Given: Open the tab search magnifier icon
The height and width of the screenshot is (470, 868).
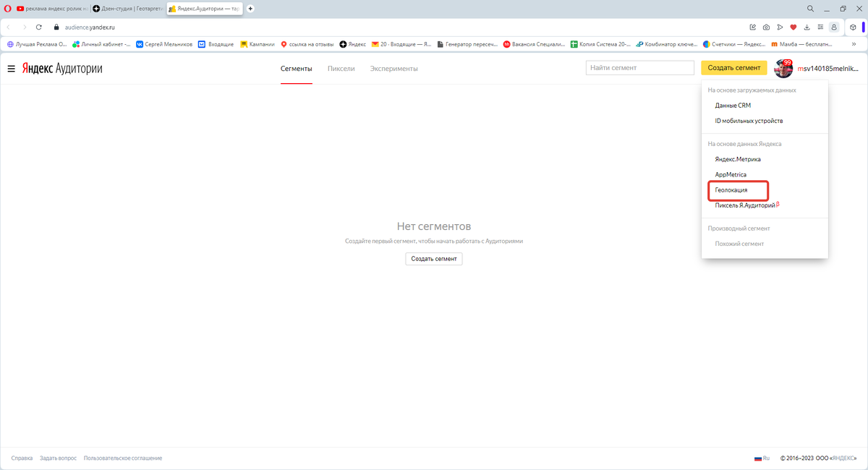Looking at the screenshot, I should click(x=810, y=9).
